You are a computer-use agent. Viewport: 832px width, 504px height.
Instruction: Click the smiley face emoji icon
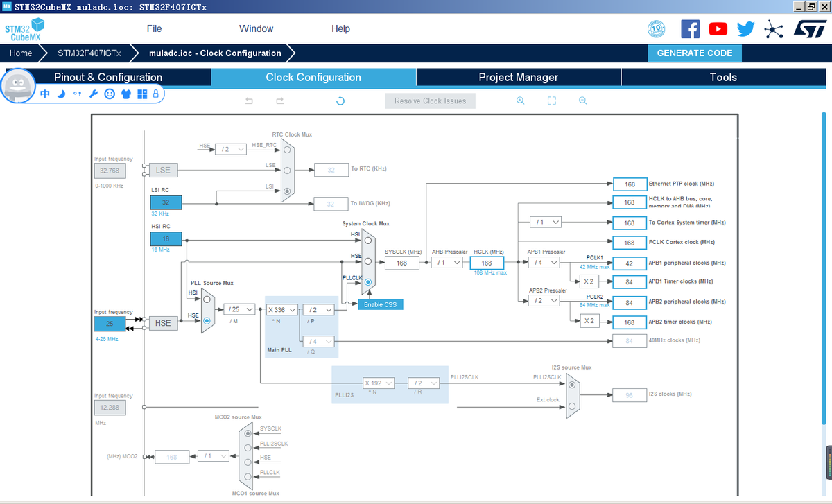coord(110,94)
